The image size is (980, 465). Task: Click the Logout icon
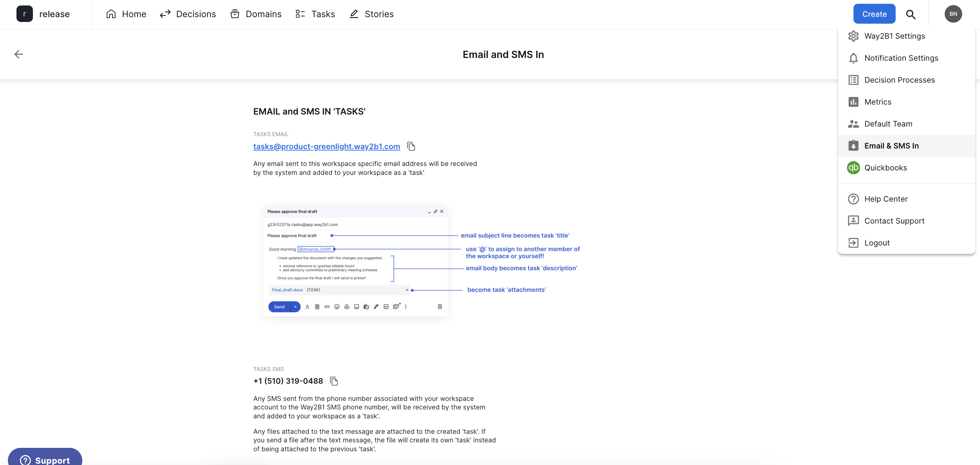click(853, 243)
